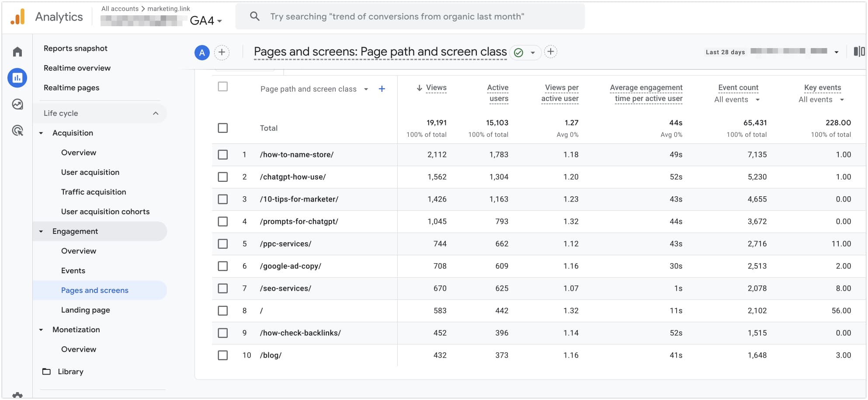Viewport: 868px width, 400px height.
Task: Check the checkbox for the /blog/ row
Action: [223, 355]
